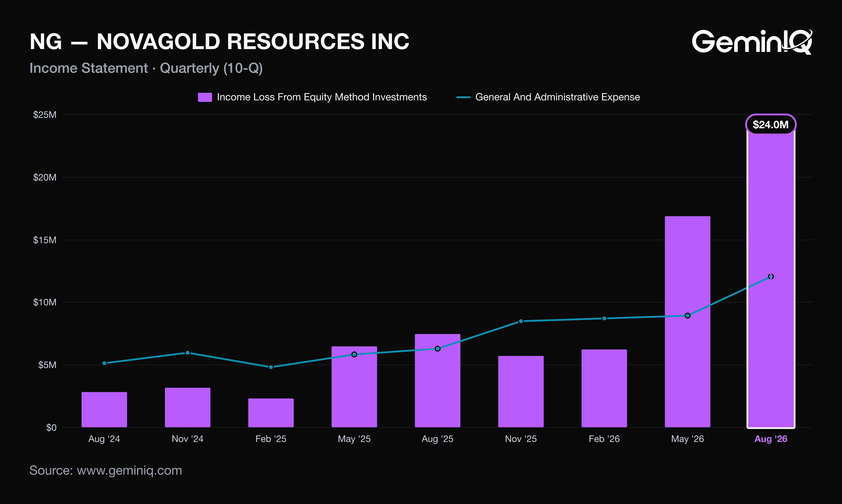Viewport: 842px width, 504px height.
Task: Click the Nov '25 axis label
Action: [x=521, y=439]
